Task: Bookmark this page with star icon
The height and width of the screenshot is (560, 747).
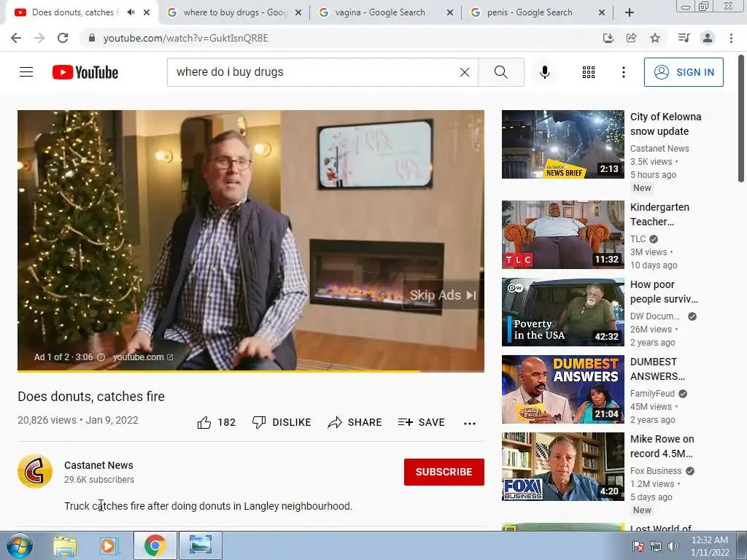Action: 655,38
